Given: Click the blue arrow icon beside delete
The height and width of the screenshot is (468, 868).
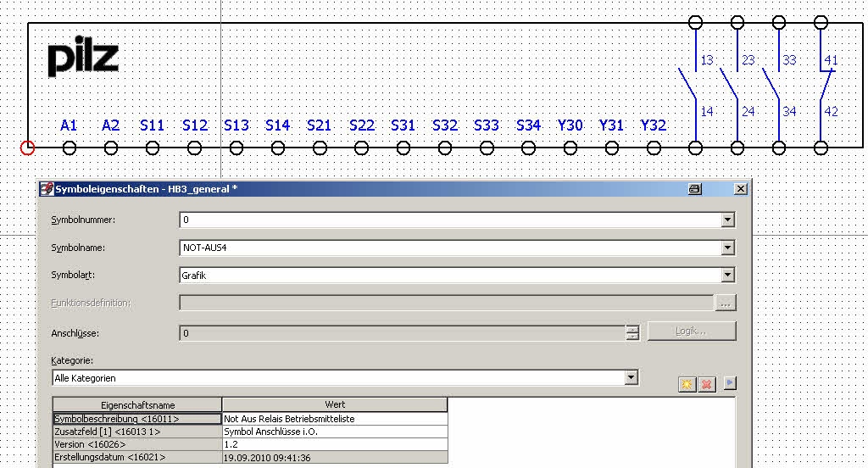Looking at the screenshot, I should pyautogui.click(x=730, y=382).
